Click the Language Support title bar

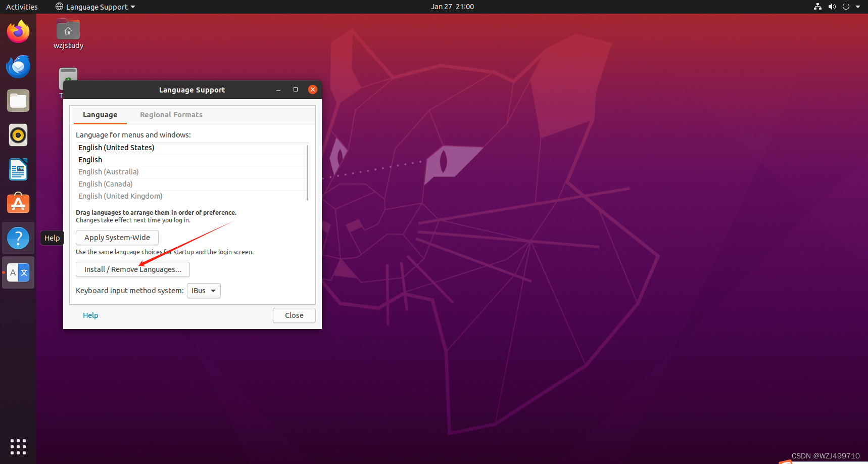[x=192, y=90]
